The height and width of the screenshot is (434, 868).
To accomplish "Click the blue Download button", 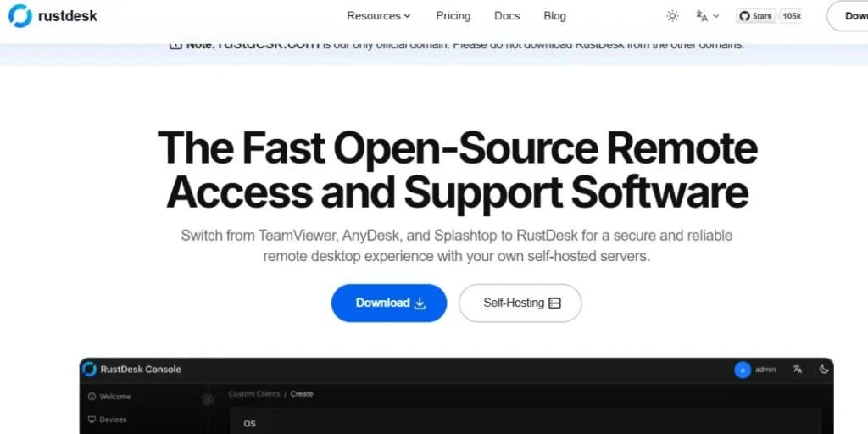I will tap(389, 303).
